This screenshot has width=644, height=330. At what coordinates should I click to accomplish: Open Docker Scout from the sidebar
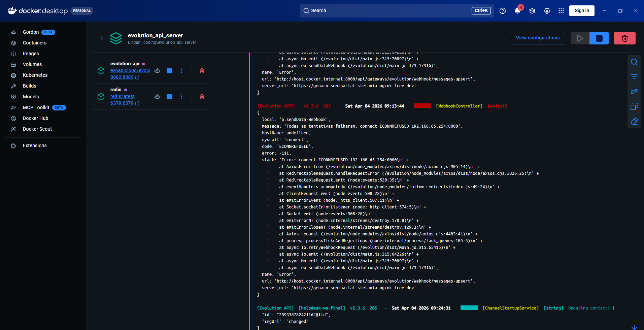click(37, 129)
